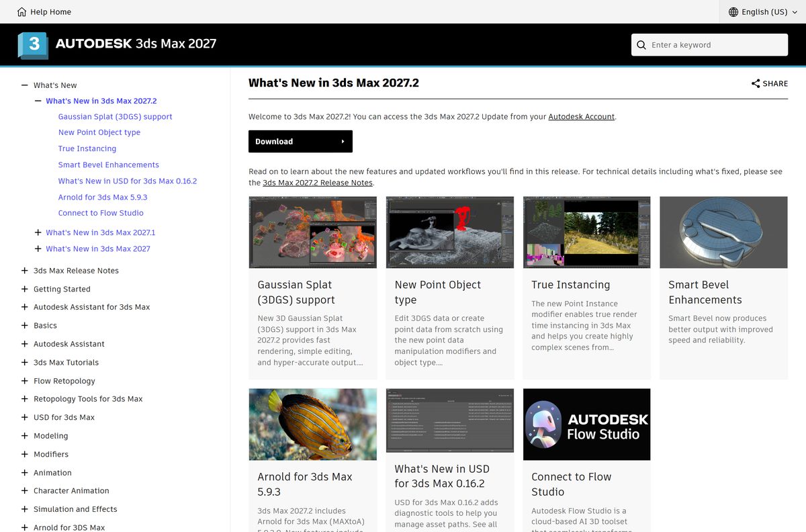Open Arnold for 3ds Max 5.9.3 sidebar link

103,197
